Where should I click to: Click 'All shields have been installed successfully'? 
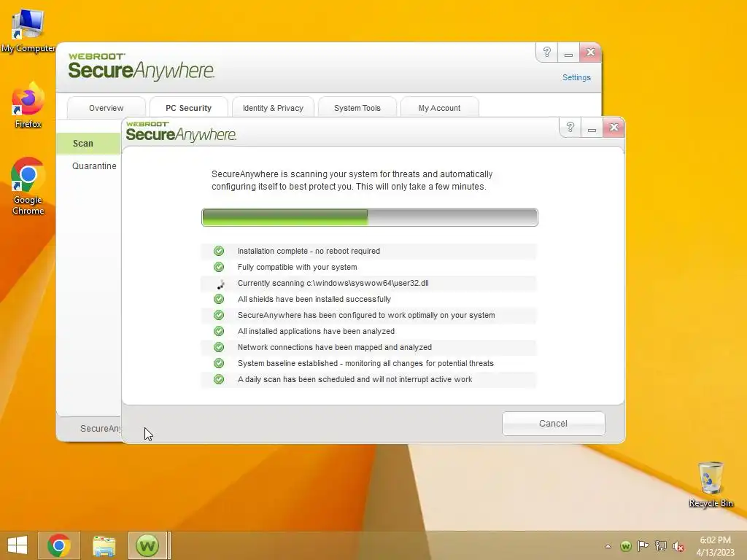click(x=314, y=299)
